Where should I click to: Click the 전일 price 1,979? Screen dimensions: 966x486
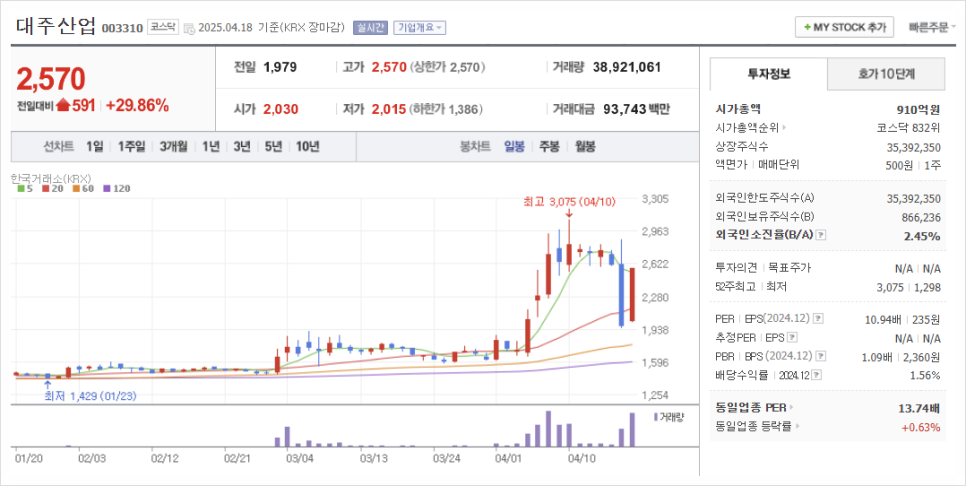point(280,67)
